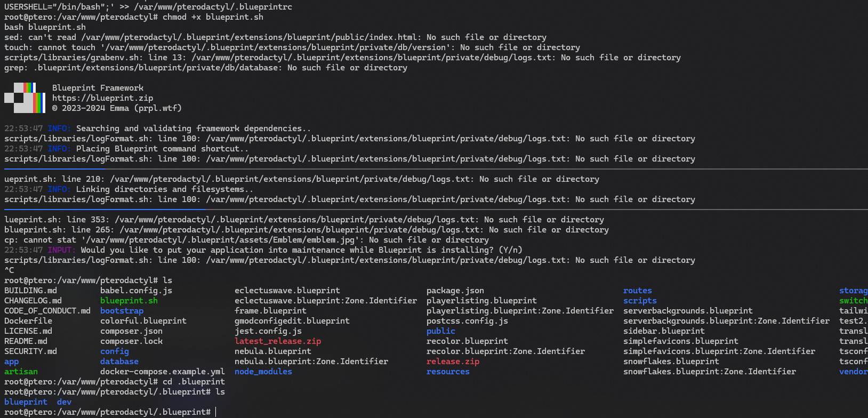Click the blue config directory name
Screen dimensions: 868x418
coord(115,351)
